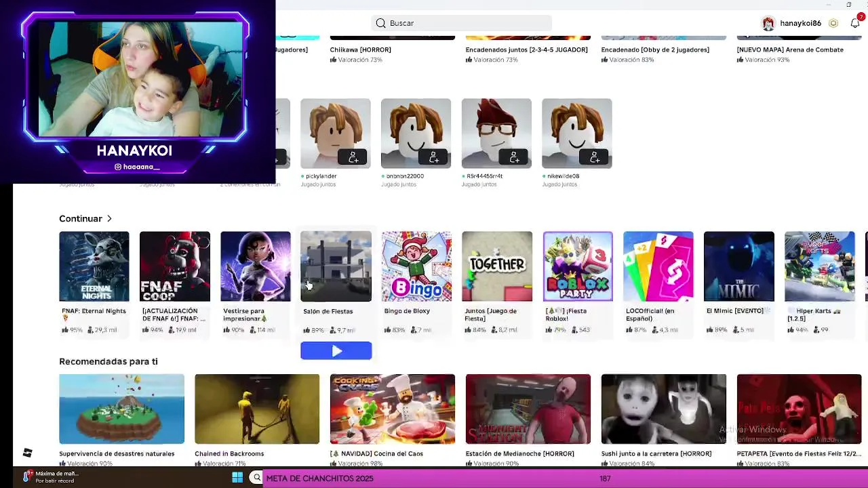The height and width of the screenshot is (488, 868).
Task: Open the hanaykoi86 profile avatar
Action: (x=768, y=23)
